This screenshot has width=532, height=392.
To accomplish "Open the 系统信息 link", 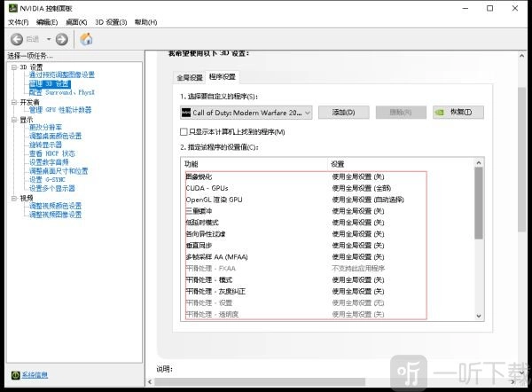I will click(35, 375).
